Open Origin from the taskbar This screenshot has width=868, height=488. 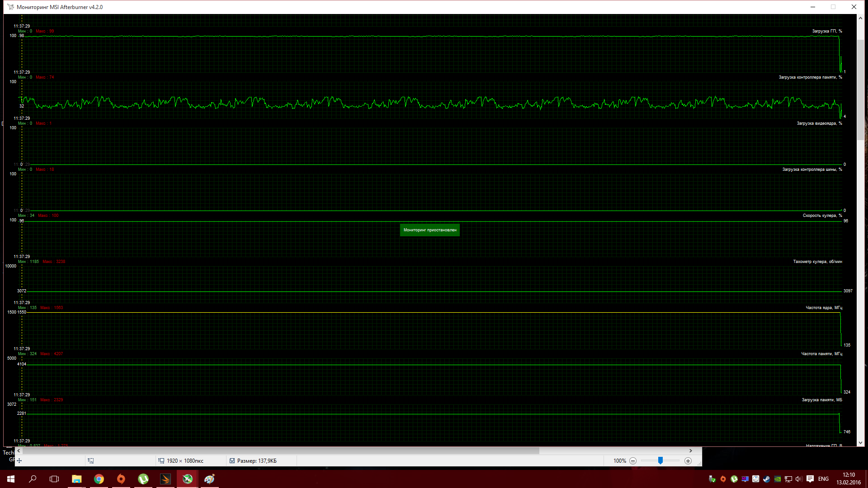coord(121,479)
